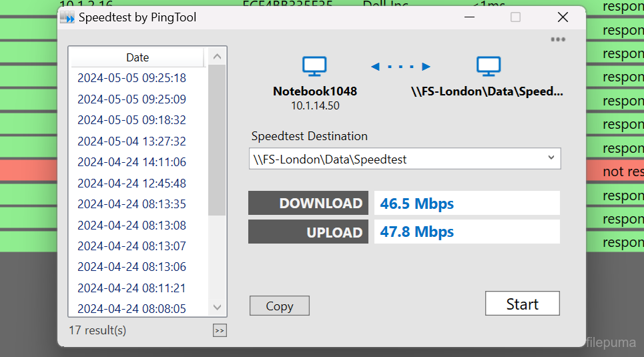Select result 2024-04-24 08:11:21
Image resolution: width=644 pixels, height=357 pixels.
[x=131, y=288]
